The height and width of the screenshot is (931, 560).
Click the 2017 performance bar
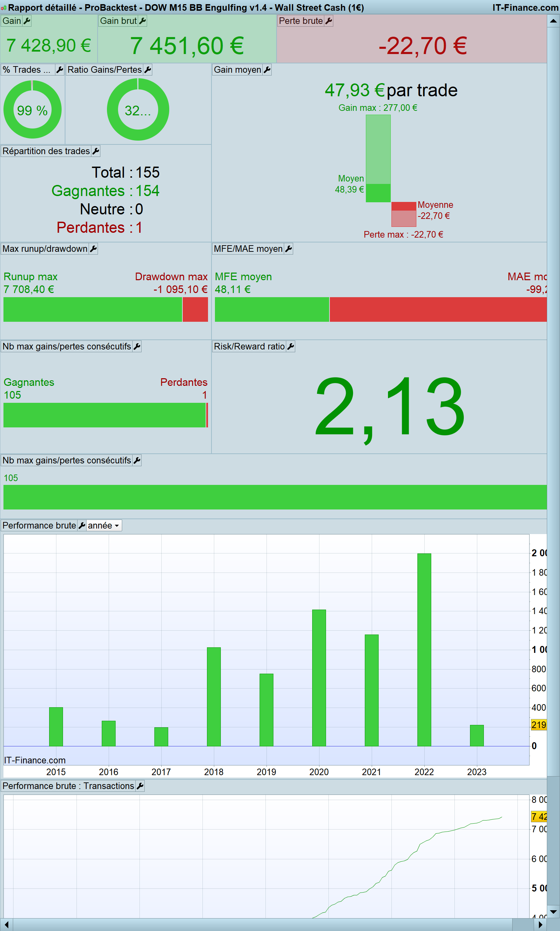161,737
